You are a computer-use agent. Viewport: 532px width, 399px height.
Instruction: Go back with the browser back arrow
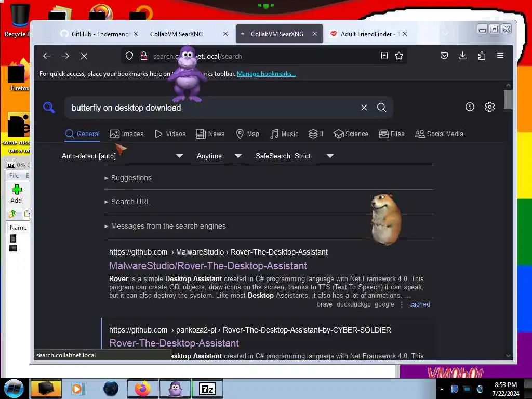click(x=46, y=56)
